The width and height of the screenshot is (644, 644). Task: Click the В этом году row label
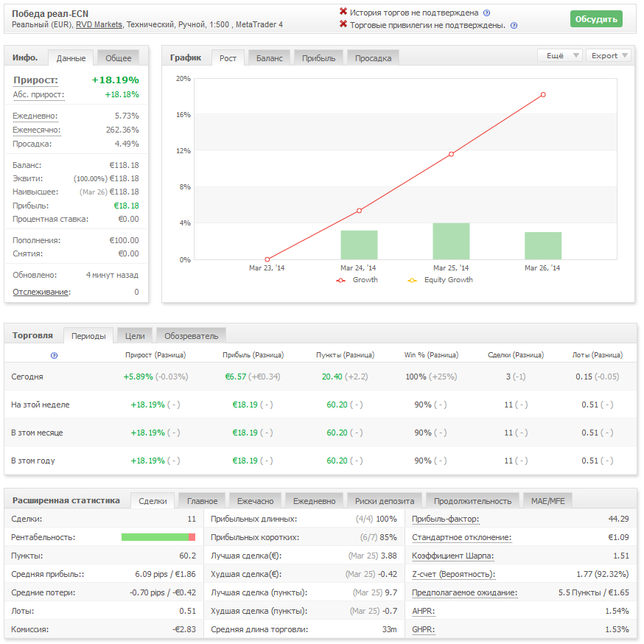(33, 461)
